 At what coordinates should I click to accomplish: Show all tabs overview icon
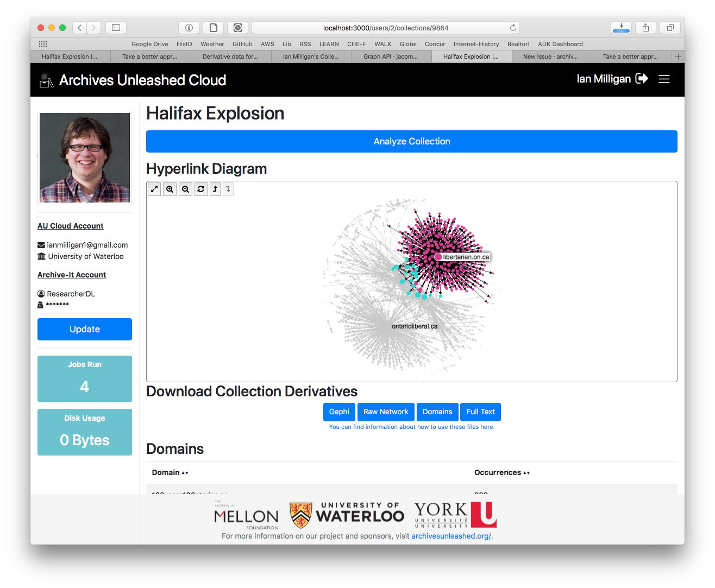click(x=670, y=28)
